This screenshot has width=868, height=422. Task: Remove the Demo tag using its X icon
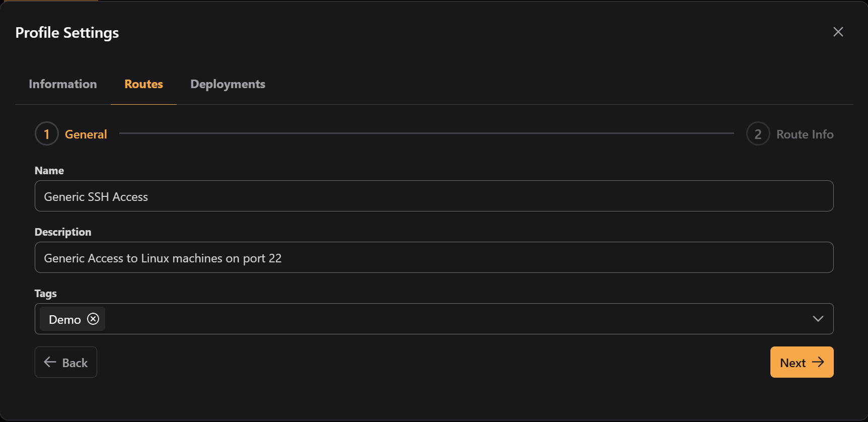93,319
